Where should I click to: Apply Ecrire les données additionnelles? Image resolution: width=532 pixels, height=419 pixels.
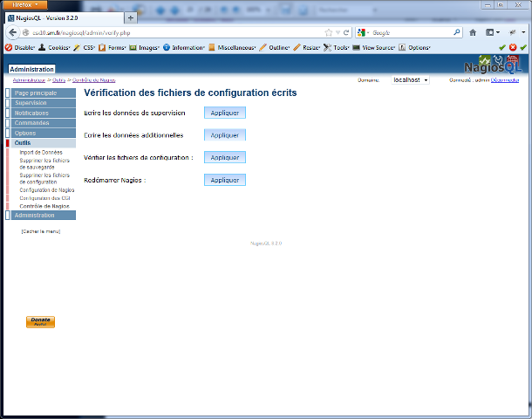225,135
